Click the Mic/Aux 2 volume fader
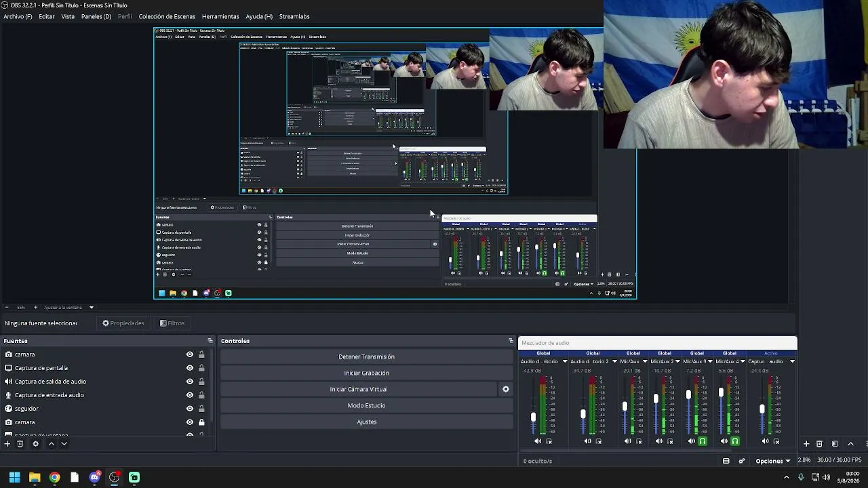The width and height of the screenshot is (868, 488). point(656,399)
